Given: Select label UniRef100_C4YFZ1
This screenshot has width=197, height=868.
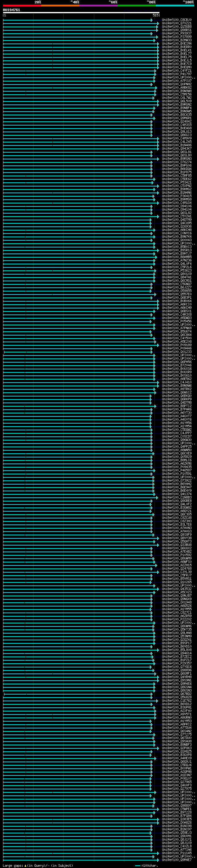Looking at the screenshot, I should 177,71.
